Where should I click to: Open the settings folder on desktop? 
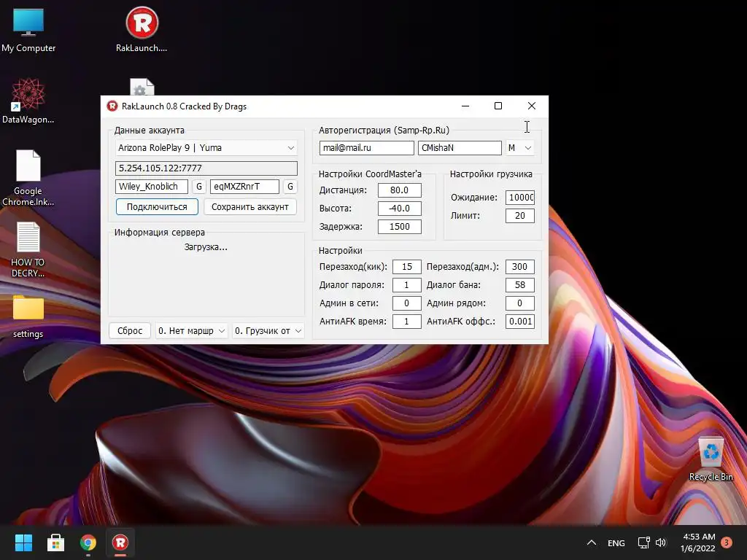[x=28, y=316]
